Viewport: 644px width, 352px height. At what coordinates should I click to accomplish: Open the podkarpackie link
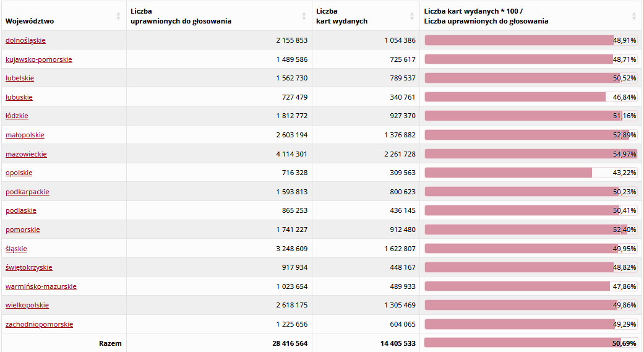coord(27,192)
